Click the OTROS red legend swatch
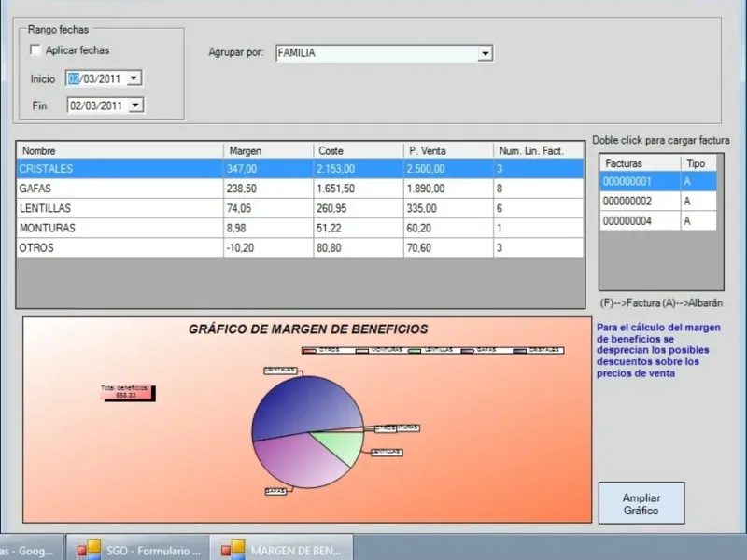This screenshot has height=560, width=747. click(x=310, y=351)
